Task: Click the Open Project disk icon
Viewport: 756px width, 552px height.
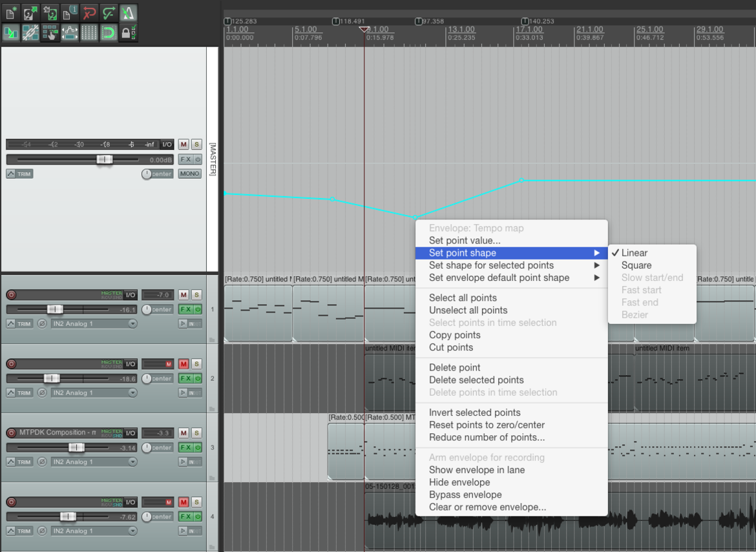Action: (30, 13)
